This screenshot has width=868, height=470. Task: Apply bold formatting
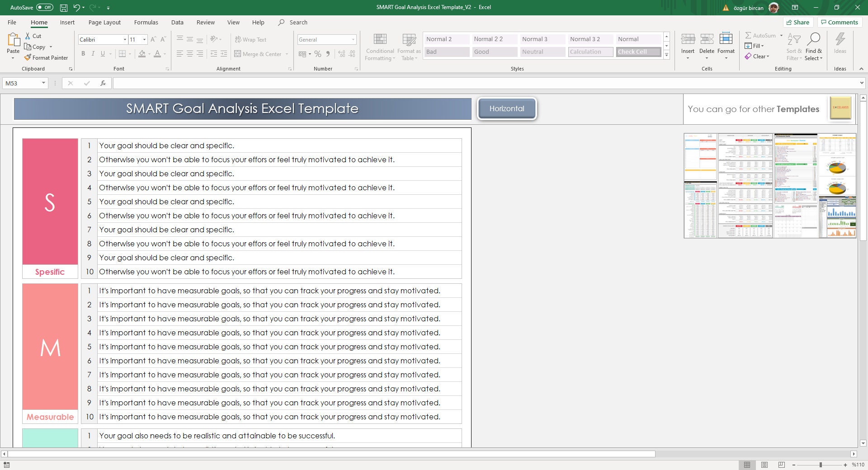point(83,53)
